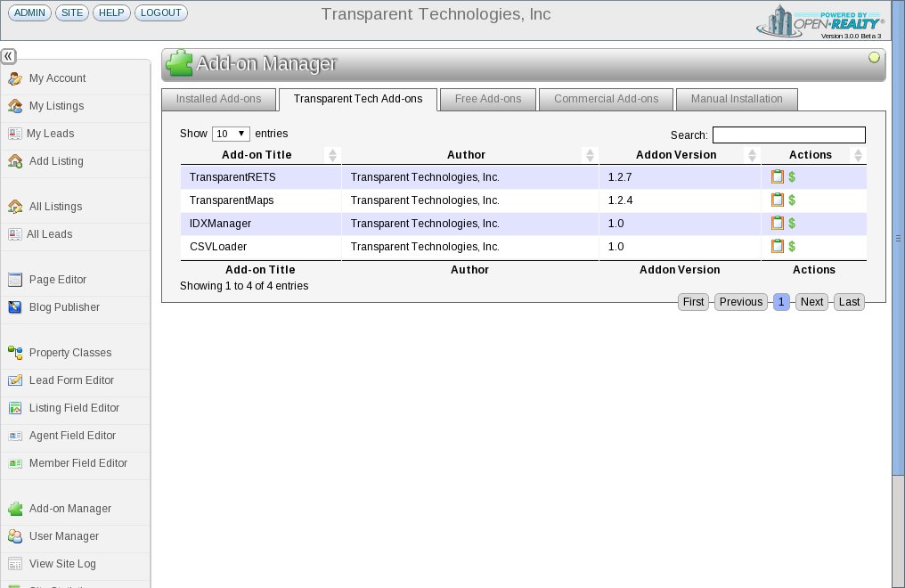This screenshot has width=905, height=588.
Task: Open the Show entries count dropdown
Action: tap(231, 134)
